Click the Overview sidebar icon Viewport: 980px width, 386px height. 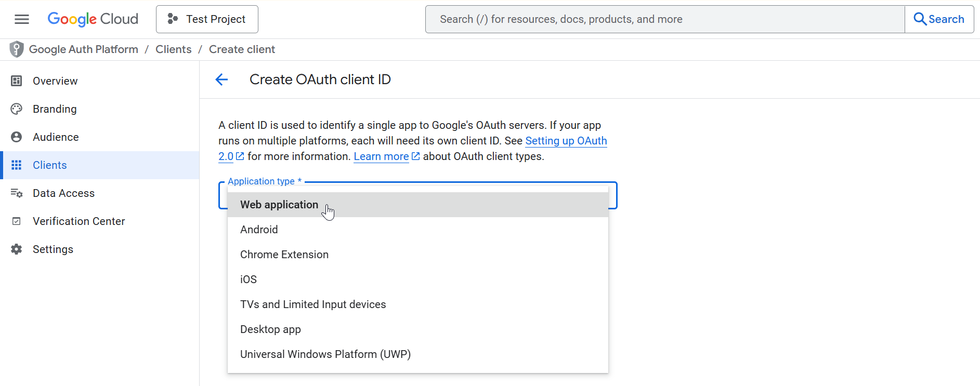pyautogui.click(x=17, y=81)
